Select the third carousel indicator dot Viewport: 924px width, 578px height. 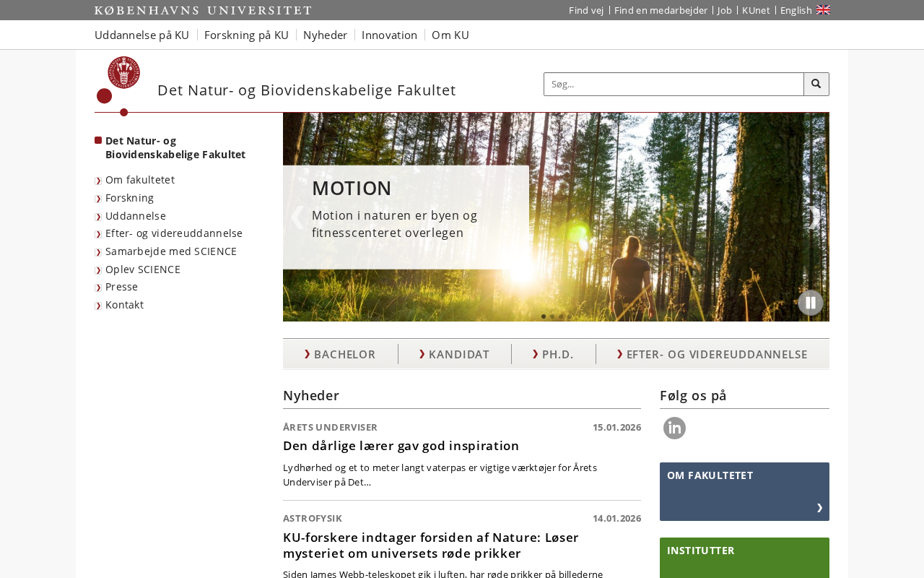click(x=561, y=316)
